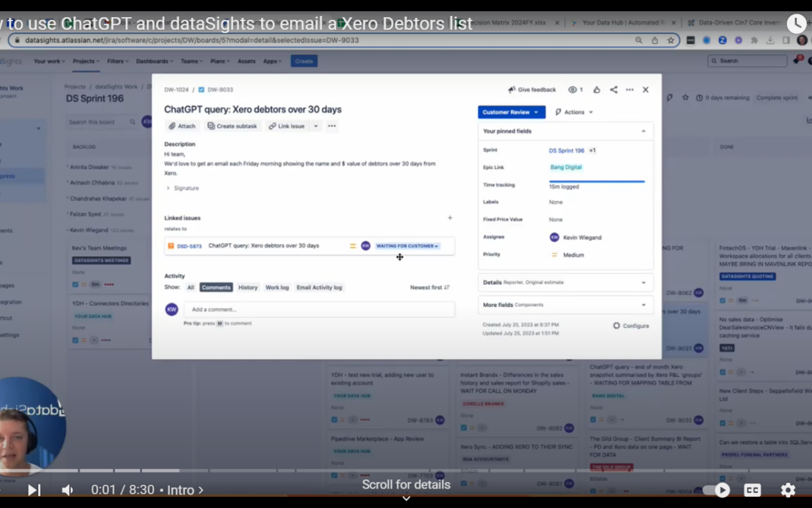Click Create subtask button
Viewport: 812px width, 508px height.
point(232,126)
